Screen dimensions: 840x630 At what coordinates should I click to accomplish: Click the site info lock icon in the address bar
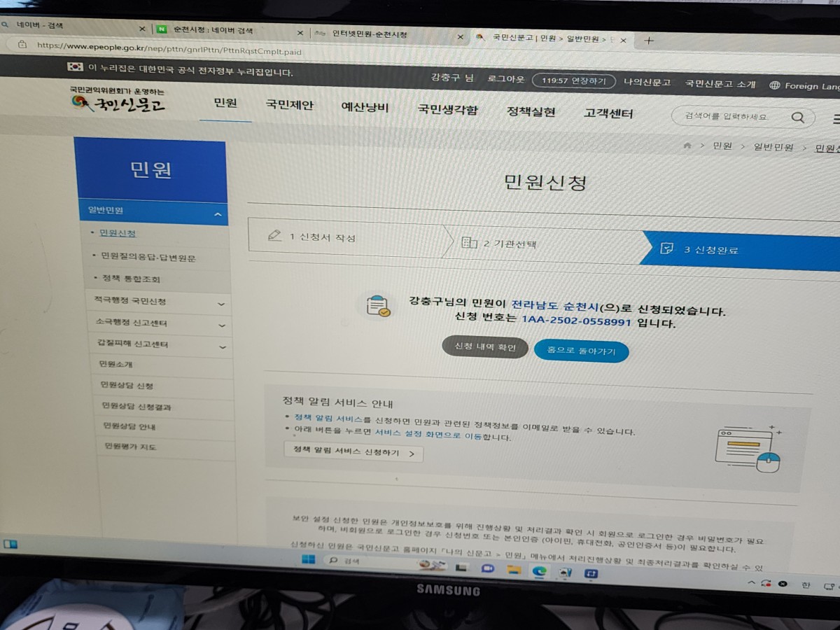(x=22, y=45)
